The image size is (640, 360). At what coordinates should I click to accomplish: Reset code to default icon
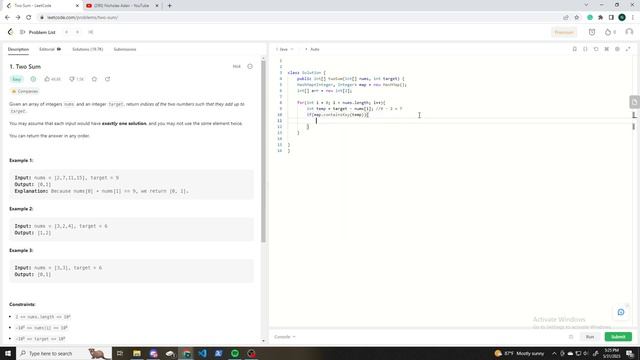[596, 49]
